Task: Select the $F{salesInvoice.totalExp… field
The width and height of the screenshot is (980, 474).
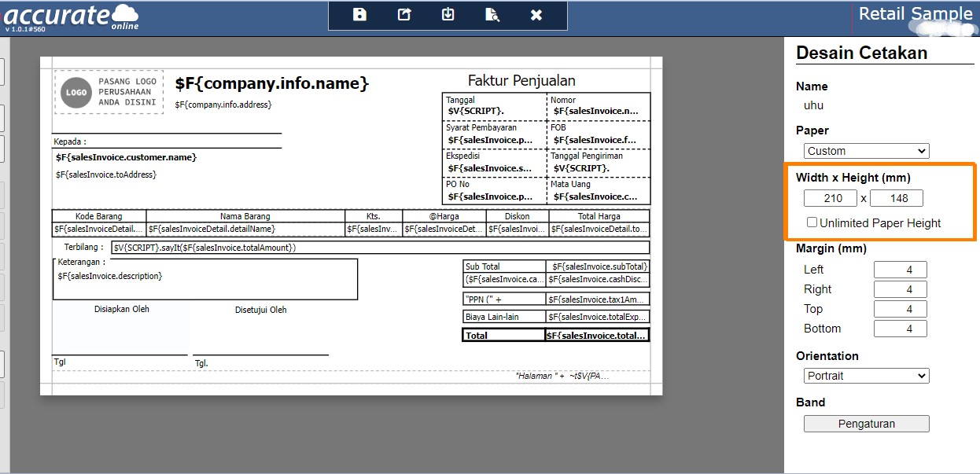Action: 598,317
